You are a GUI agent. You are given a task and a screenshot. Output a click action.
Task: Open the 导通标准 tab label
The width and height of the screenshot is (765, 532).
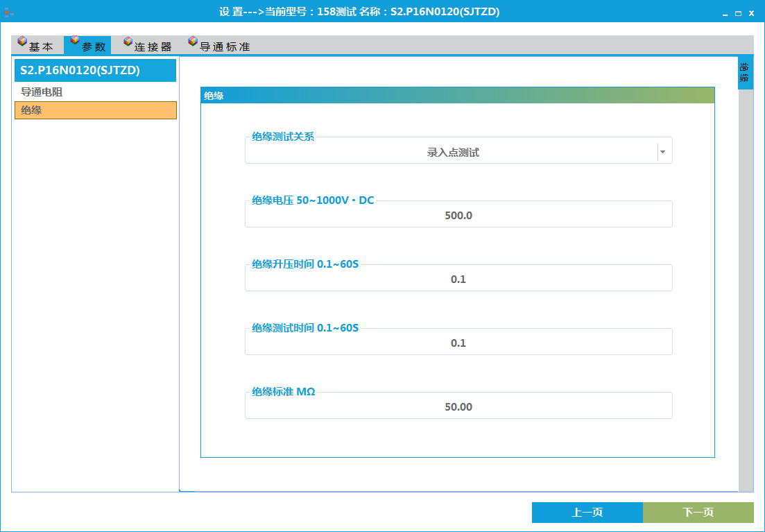point(225,47)
